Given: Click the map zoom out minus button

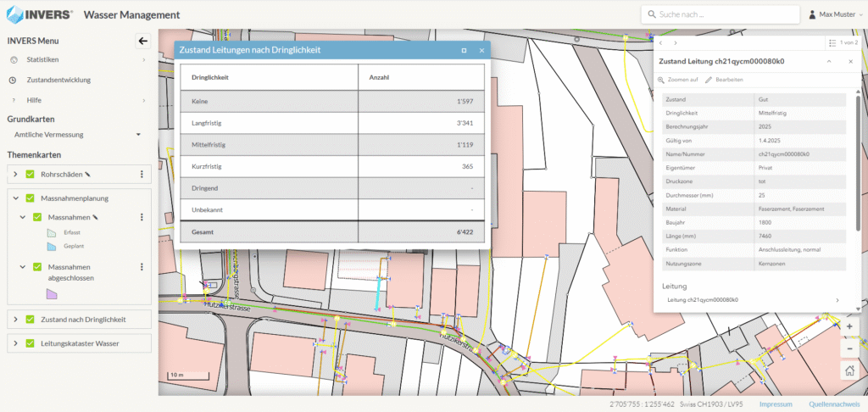Looking at the screenshot, I should coord(849,348).
